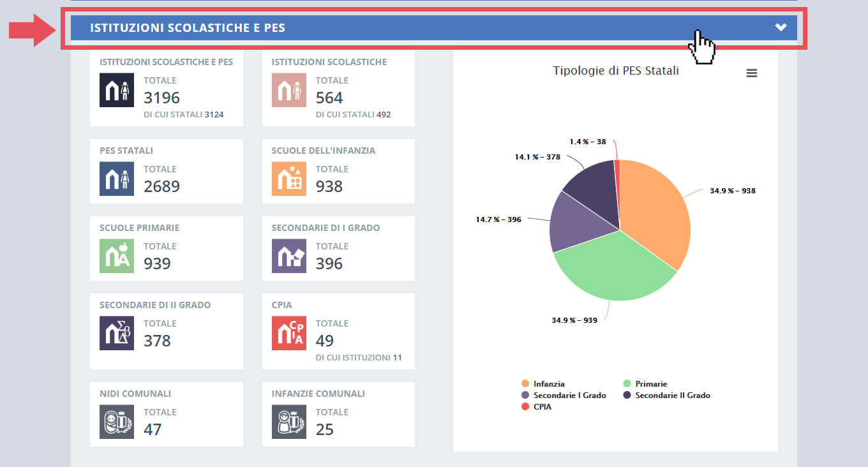
Task: Toggle Infanzia legend item
Action: point(543,384)
